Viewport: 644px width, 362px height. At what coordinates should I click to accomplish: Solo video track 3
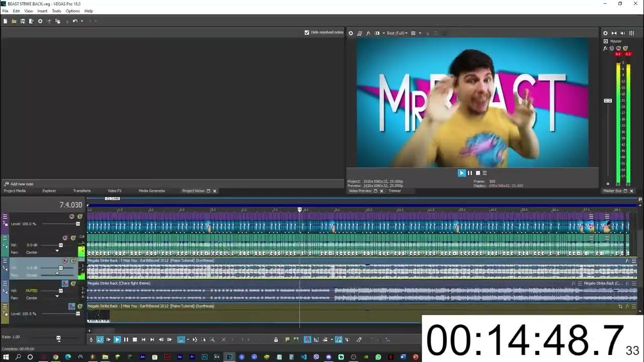click(x=79, y=217)
